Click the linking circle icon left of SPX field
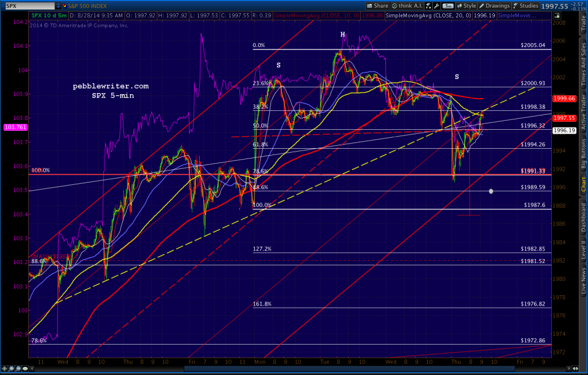The height and width of the screenshot is (375, 588). (x=2, y=6)
